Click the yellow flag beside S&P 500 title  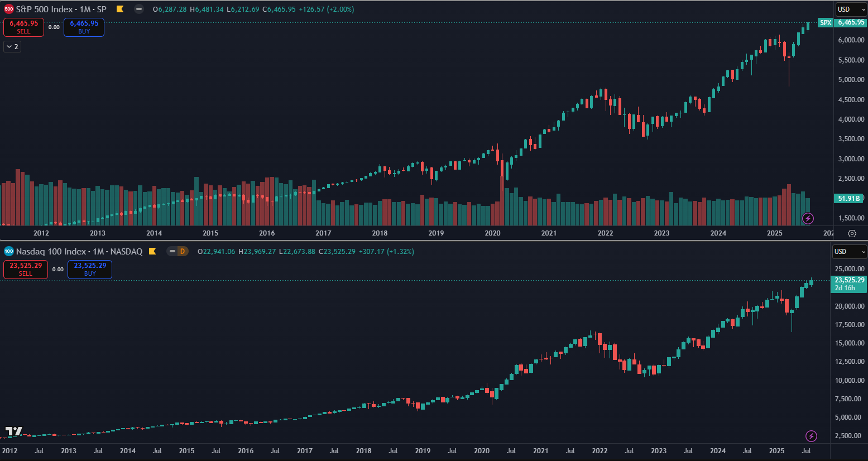click(x=120, y=9)
